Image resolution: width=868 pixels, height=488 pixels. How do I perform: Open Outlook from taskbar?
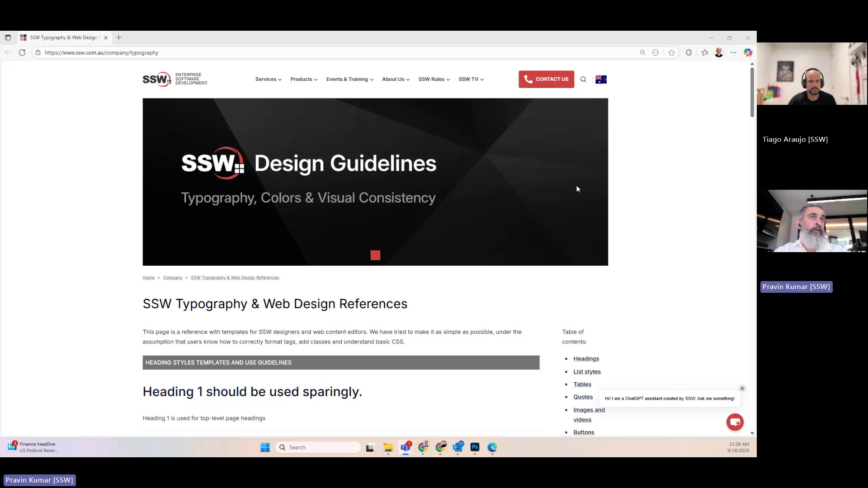[458, 447]
